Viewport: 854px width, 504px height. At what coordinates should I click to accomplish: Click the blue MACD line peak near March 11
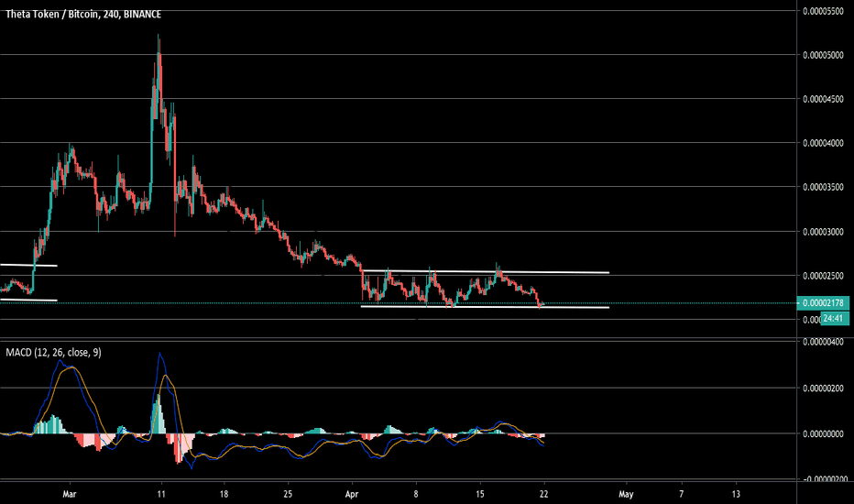159,354
